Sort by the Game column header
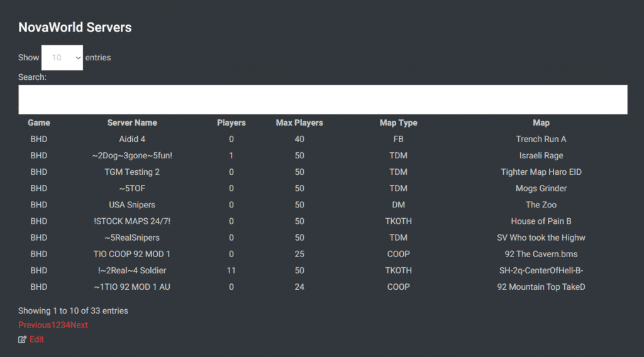Screen dimensions: 644x357 (x=39, y=123)
